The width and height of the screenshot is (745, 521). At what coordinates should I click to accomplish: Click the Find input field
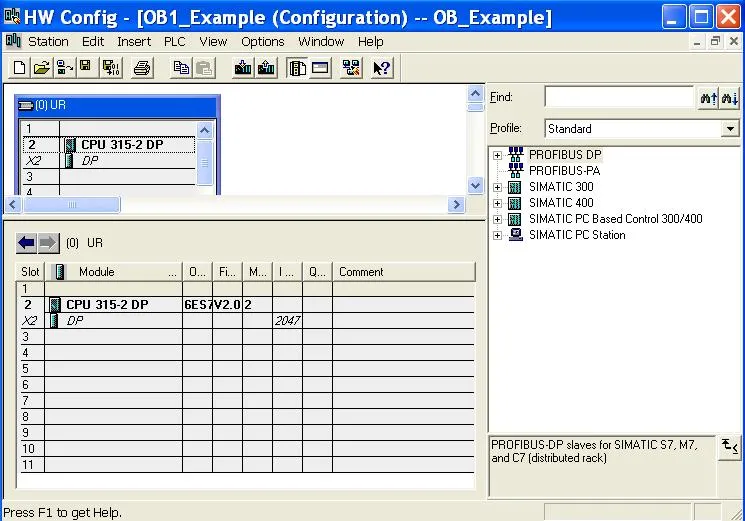pyautogui.click(x=620, y=97)
